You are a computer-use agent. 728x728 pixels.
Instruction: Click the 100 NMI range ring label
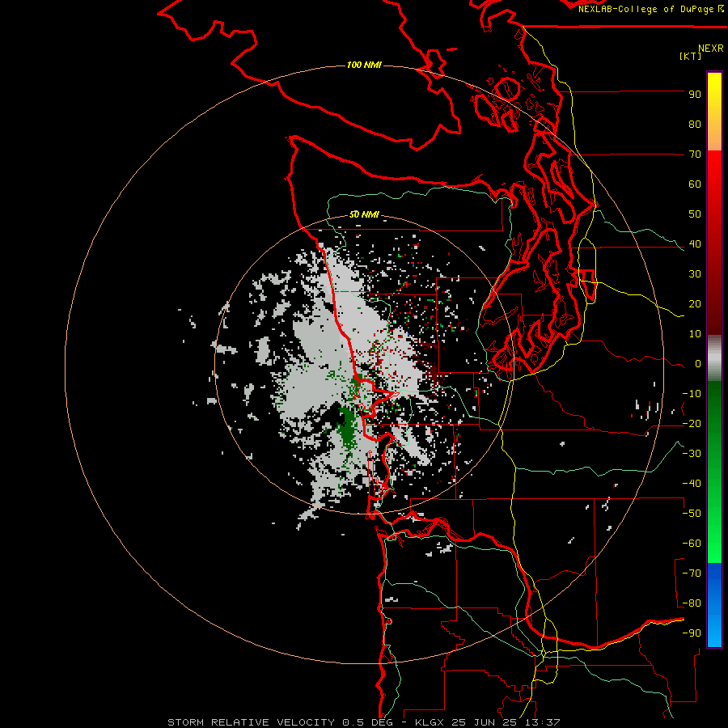coord(364,65)
